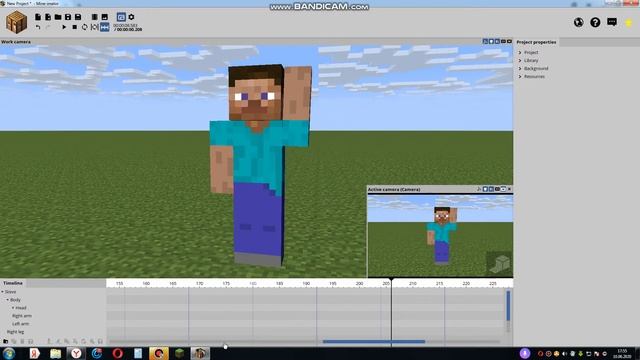Screen dimensions: 640x360
Task: Open the workbench chest icon
Action: click(x=16, y=22)
